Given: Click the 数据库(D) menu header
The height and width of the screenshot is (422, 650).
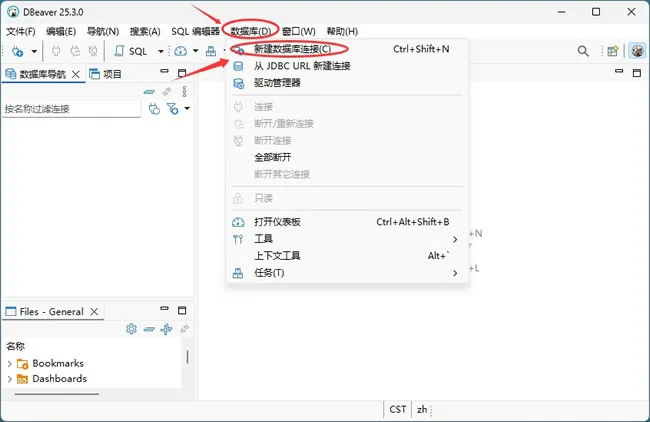Looking at the screenshot, I should point(250,32).
